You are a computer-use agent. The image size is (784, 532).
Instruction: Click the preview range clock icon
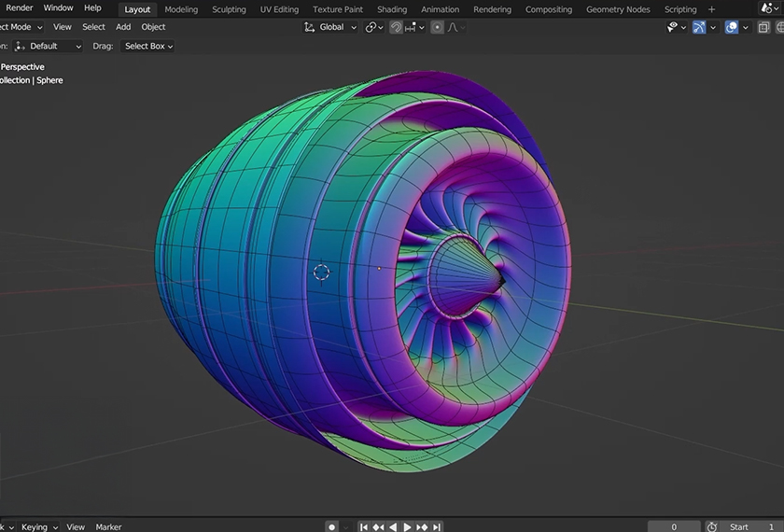point(712,527)
